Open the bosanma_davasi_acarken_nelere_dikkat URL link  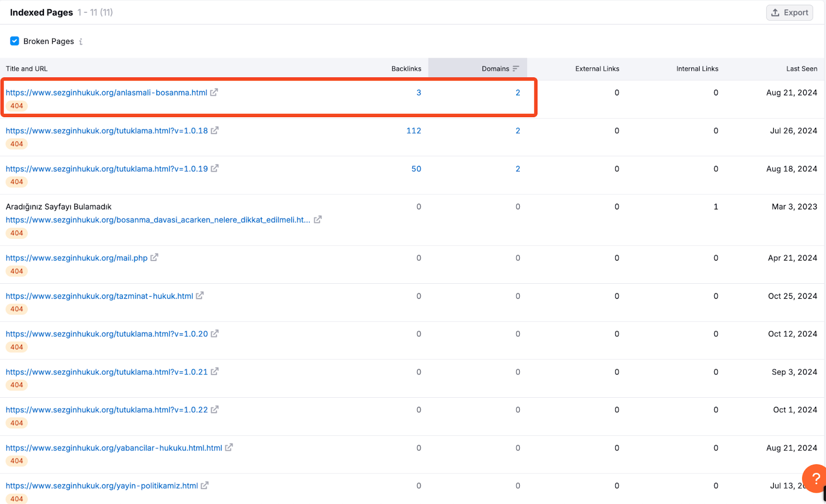(158, 220)
